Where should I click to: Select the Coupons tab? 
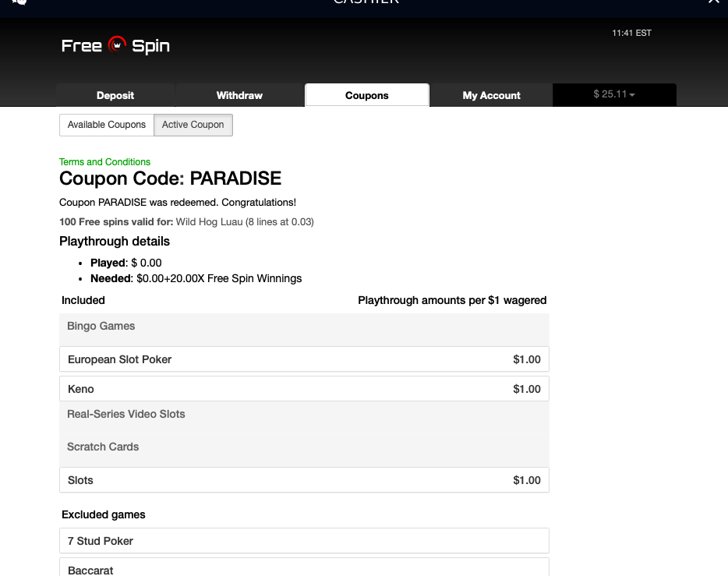[366, 95]
